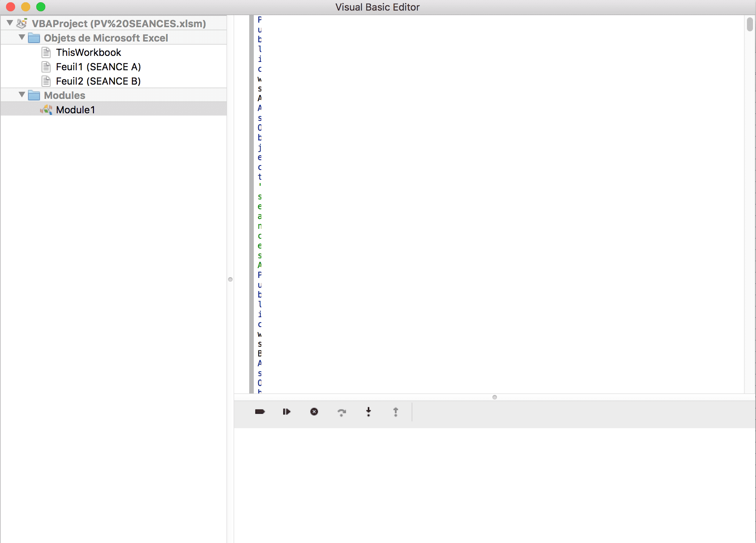Click the ThisWorkbook document icon
The width and height of the screenshot is (756, 543).
coord(46,52)
